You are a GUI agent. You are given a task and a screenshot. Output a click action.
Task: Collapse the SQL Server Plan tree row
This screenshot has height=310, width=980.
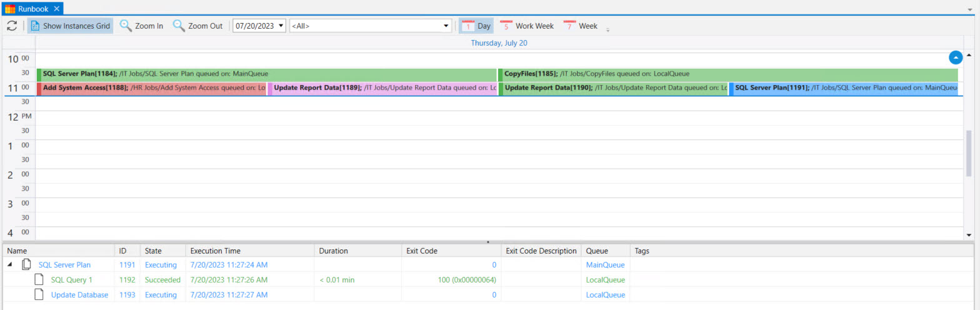(10, 265)
